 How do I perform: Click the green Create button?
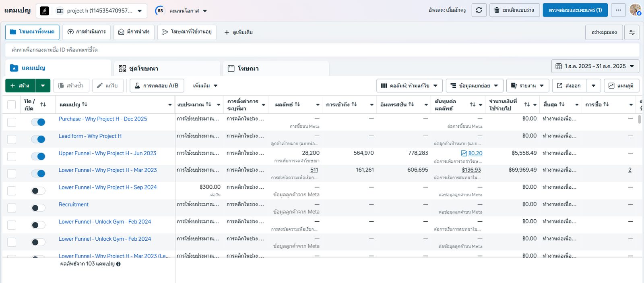tap(20, 85)
